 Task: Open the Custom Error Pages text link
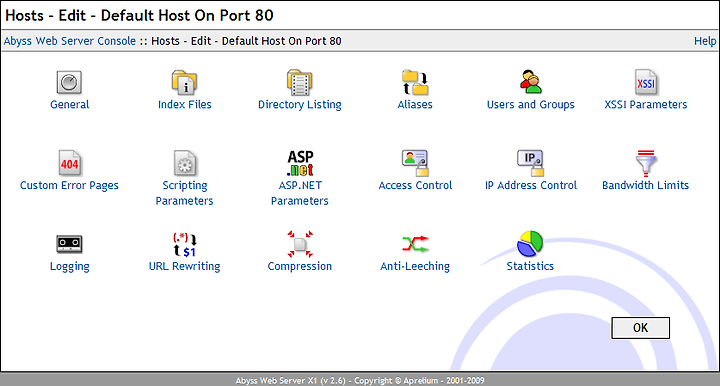pos(69,185)
